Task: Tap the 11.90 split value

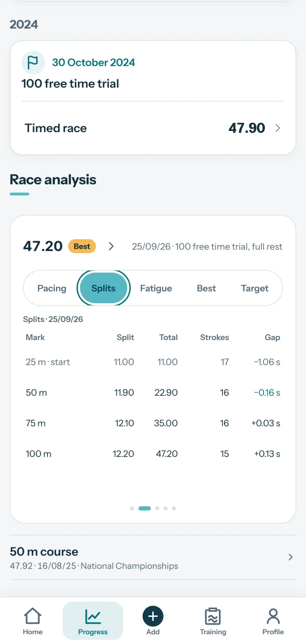Action: [124, 393]
